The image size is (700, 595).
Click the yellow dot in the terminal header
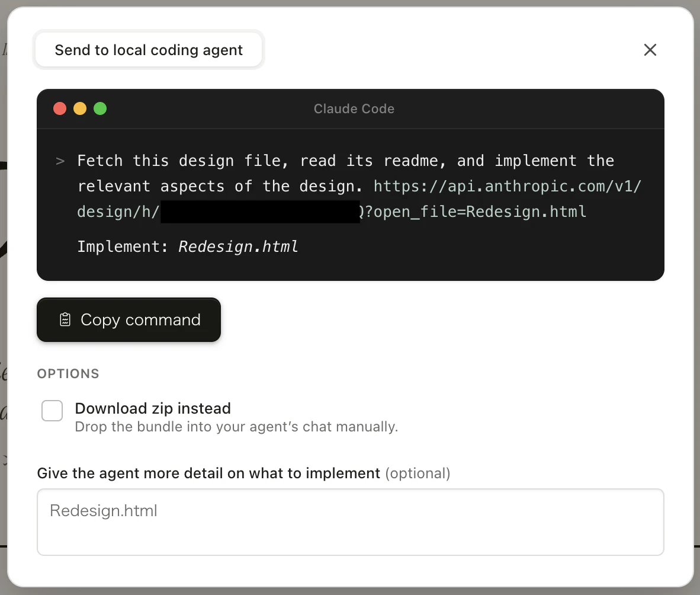click(x=80, y=108)
